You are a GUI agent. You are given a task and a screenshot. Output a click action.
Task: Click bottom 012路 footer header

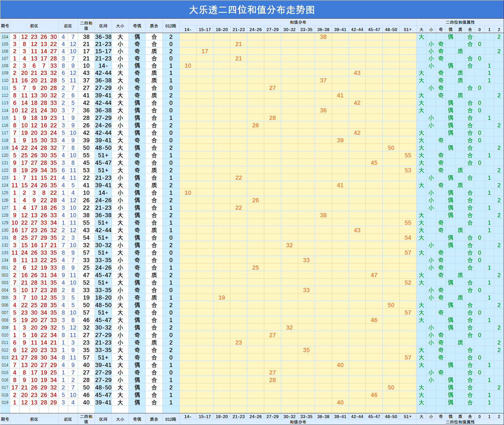coord(171,419)
